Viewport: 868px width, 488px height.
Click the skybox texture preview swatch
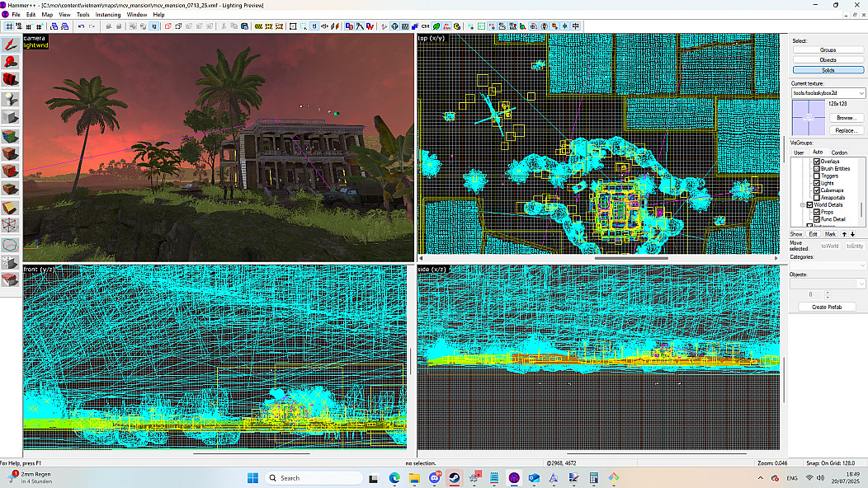(808, 118)
